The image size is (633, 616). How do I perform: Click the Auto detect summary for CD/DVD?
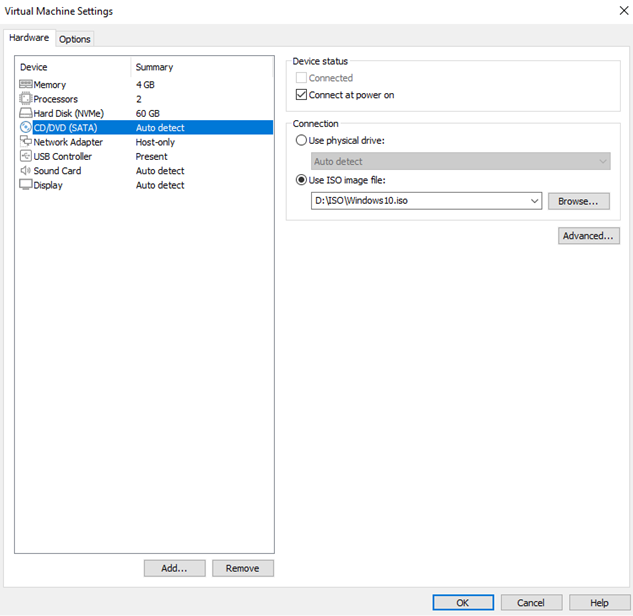coord(160,128)
